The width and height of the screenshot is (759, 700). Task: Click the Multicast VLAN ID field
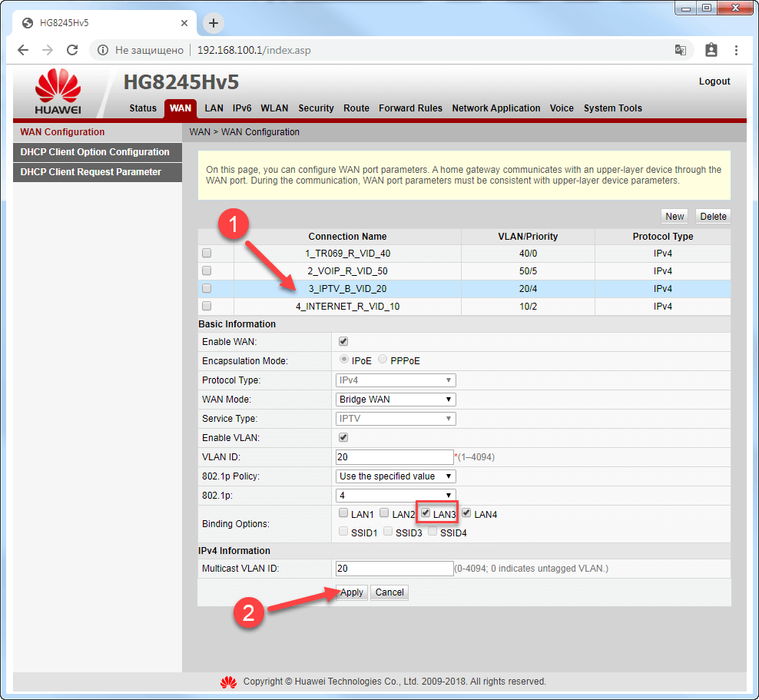pyautogui.click(x=395, y=569)
